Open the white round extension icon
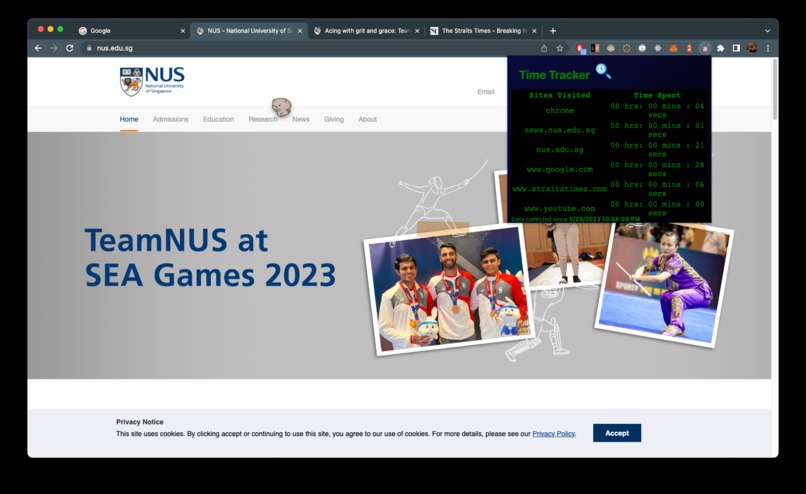The width and height of the screenshot is (806, 494). [642, 48]
